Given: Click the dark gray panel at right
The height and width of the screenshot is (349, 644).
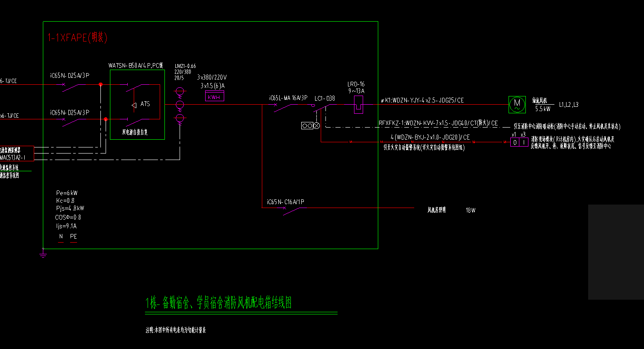Looking at the screenshot, I should pos(616,252).
